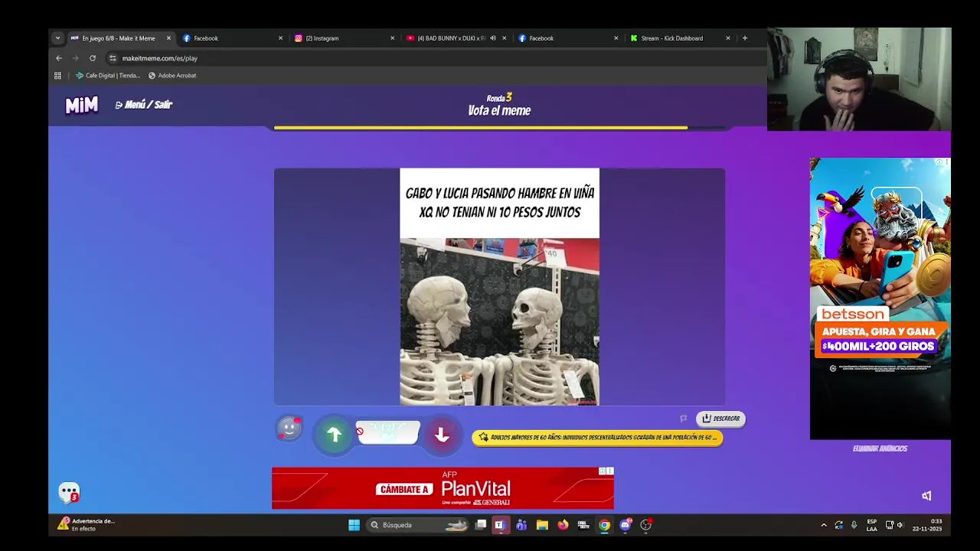Open a new browser tab with the plus
This screenshot has width=980, height=551.
pyautogui.click(x=745, y=38)
